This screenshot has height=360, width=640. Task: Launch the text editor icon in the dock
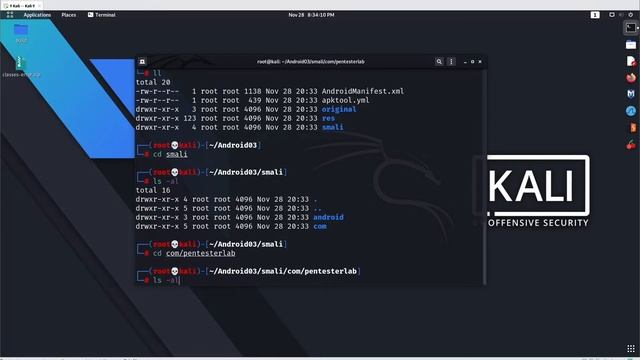(x=631, y=61)
